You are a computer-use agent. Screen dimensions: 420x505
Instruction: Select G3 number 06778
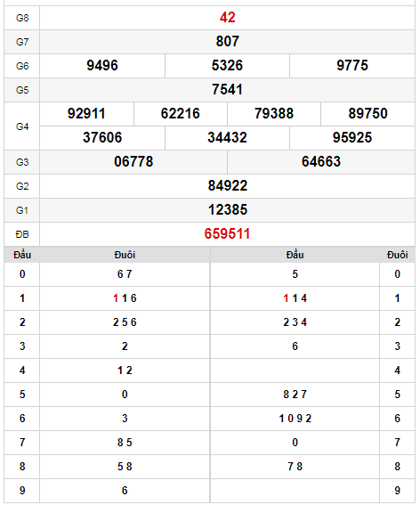click(x=133, y=162)
